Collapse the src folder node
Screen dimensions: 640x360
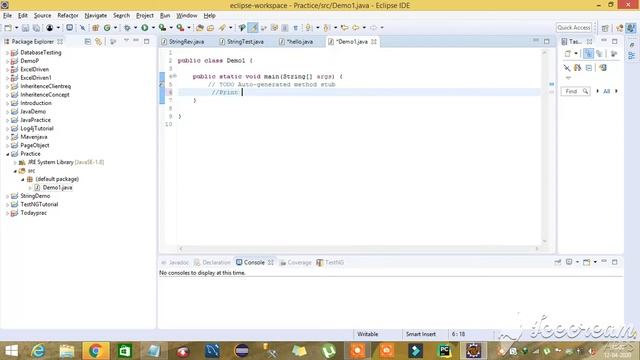point(15,171)
